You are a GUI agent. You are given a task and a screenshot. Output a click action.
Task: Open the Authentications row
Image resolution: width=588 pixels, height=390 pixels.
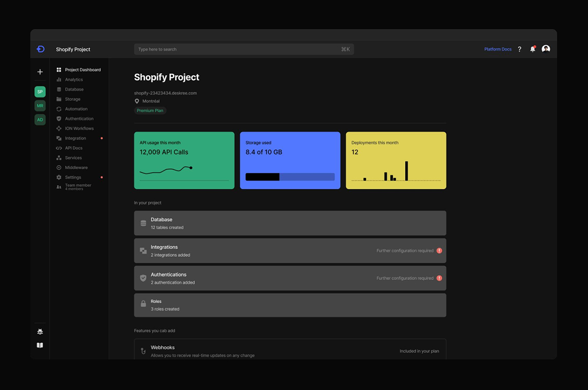tap(290, 278)
